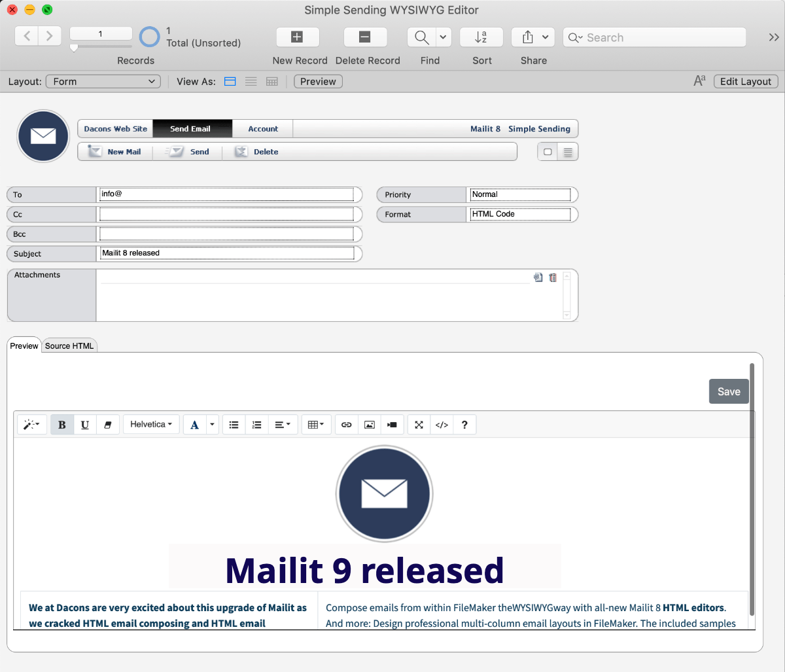The height and width of the screenshot is (672, 785).
Task: Apply the recent text color A
Action: coord(194,425)
